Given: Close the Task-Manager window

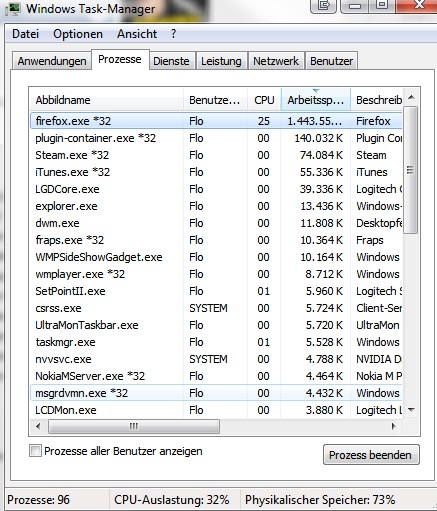Looking at the screenshot, I should pos(418,5).
